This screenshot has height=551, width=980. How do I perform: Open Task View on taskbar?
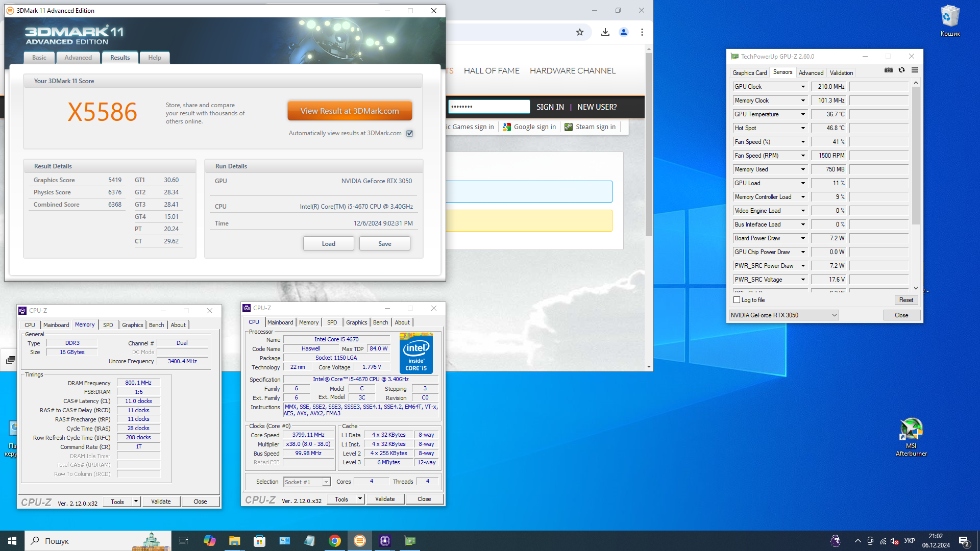coord(184,541)
